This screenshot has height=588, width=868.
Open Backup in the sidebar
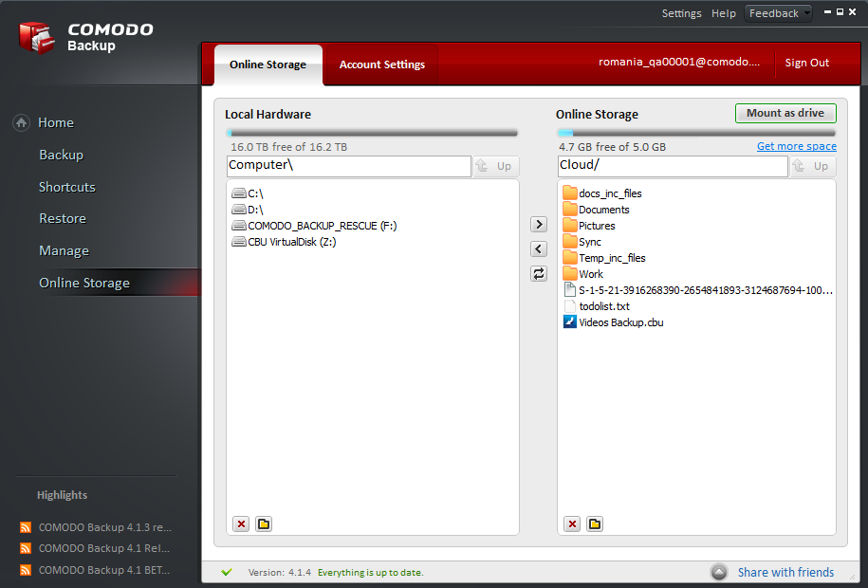coord(62,155)
